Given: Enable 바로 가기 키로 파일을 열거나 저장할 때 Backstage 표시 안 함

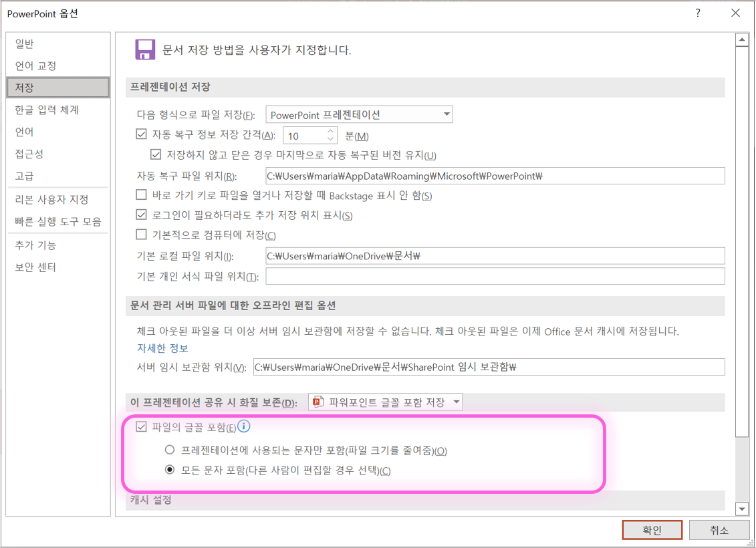Looking at the screenshot, I should pos(141,194).
